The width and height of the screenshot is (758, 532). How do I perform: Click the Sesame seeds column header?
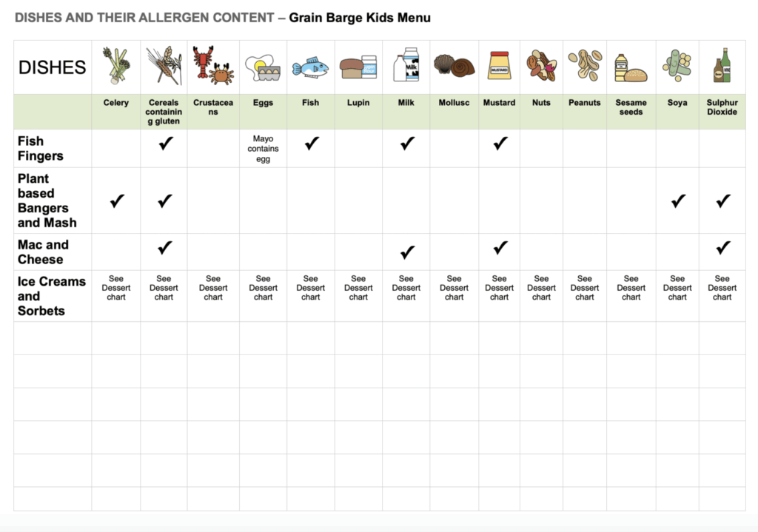pyautogui.click(x=631, y=107)
